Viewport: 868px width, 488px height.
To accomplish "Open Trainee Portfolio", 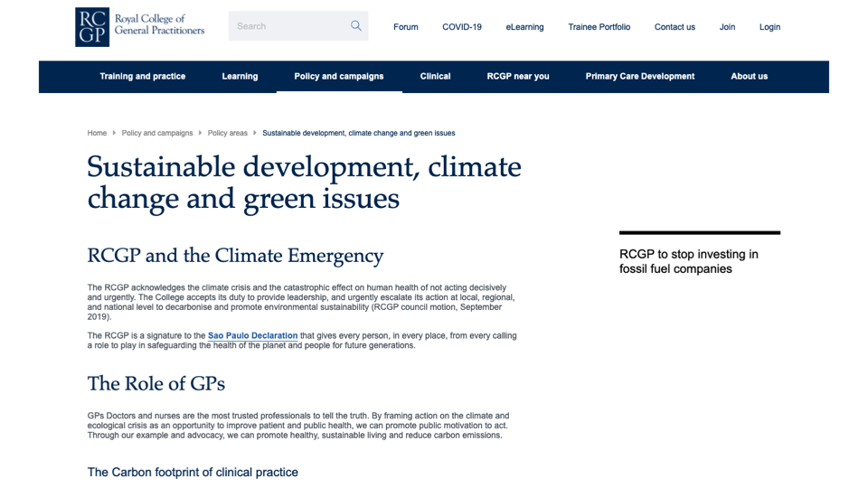I will pyautogui.click(x=599, y=26).
